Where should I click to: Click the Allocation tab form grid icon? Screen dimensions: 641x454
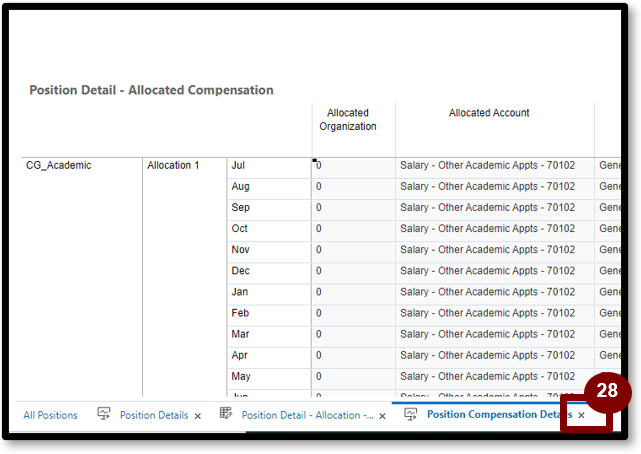click(226, 413)
